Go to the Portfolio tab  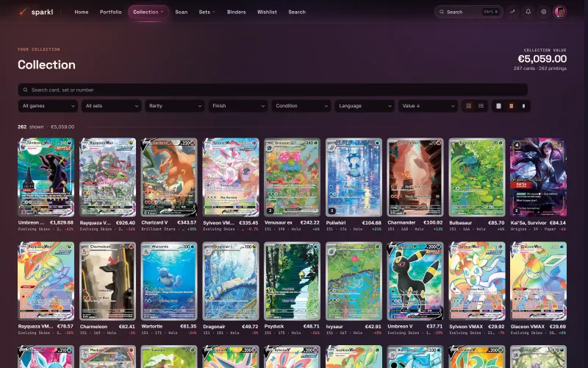[111, 12]
